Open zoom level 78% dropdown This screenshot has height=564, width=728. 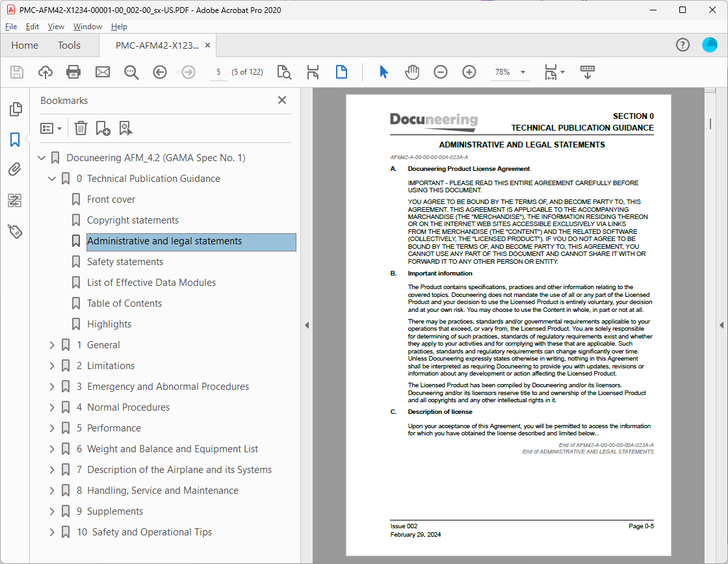[523, 72]
